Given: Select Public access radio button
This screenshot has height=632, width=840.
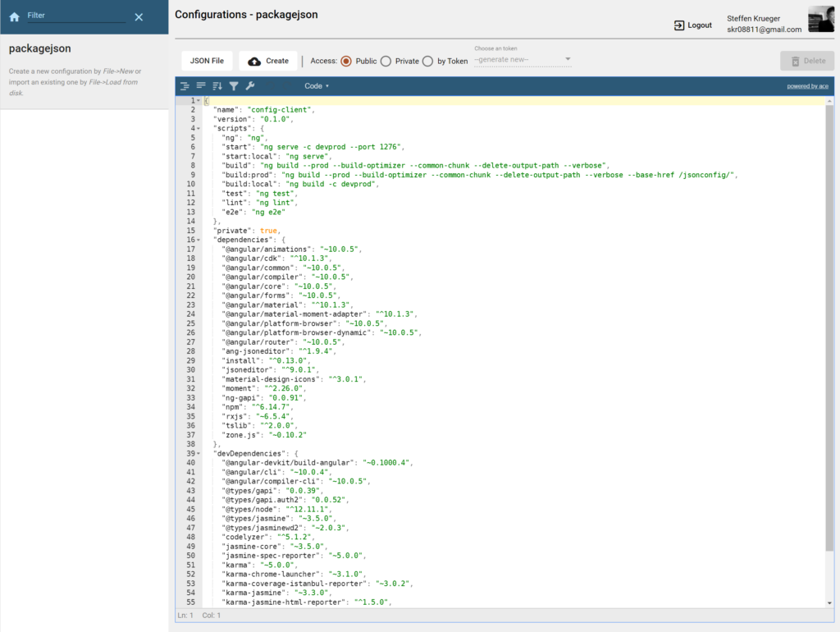Looking at the screenshot, I should pyautogui.click(x=346, y=61).
